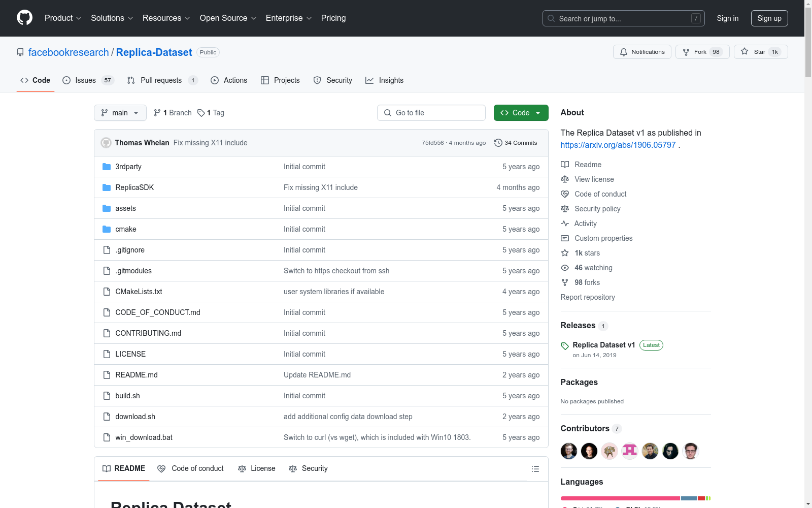Image resolution: width=812 pixels, height=508 pixels.
Task: Open the CMakeLists.txt file
Action: coord(139,292)
